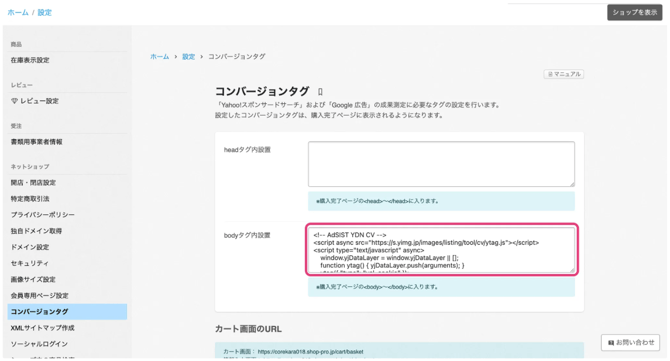670x361 pixels.
Task: Go to ホーム in top breadcrumb
Action: pyautogui.click(x=18, y=12)
